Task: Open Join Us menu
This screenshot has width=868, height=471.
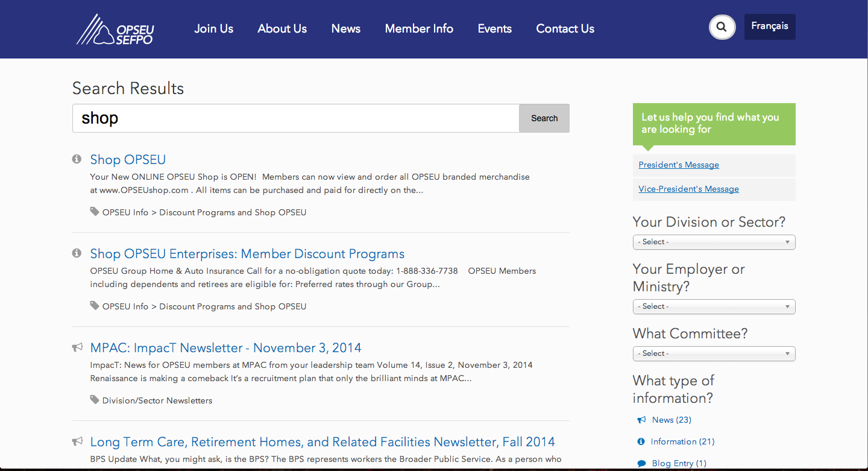Action: pyautogui.click(x=213, y=28)
